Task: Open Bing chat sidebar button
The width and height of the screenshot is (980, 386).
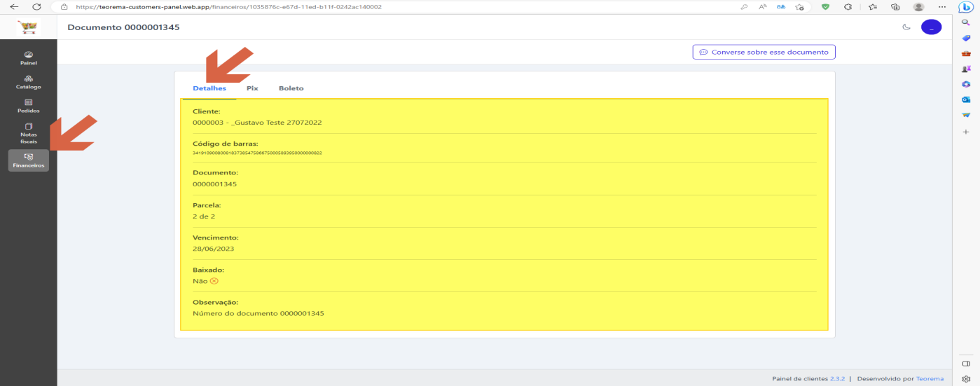Action: (x=966, y=6)
